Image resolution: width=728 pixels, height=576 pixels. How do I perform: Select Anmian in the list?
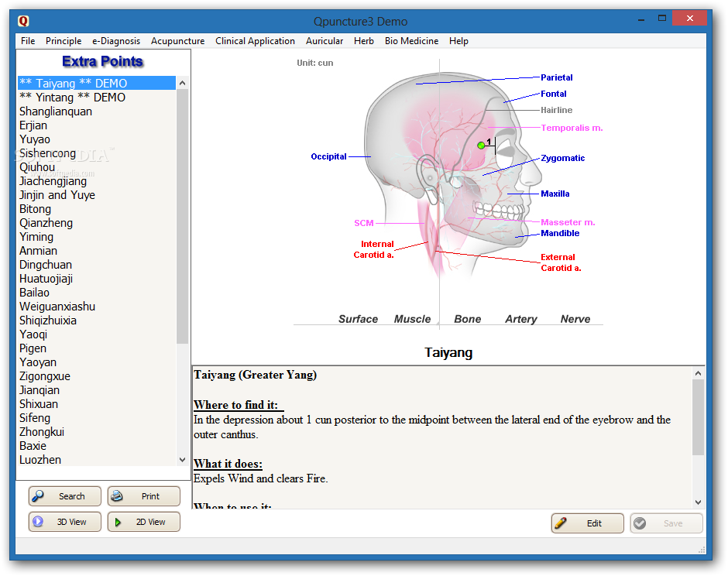(97, 251)
